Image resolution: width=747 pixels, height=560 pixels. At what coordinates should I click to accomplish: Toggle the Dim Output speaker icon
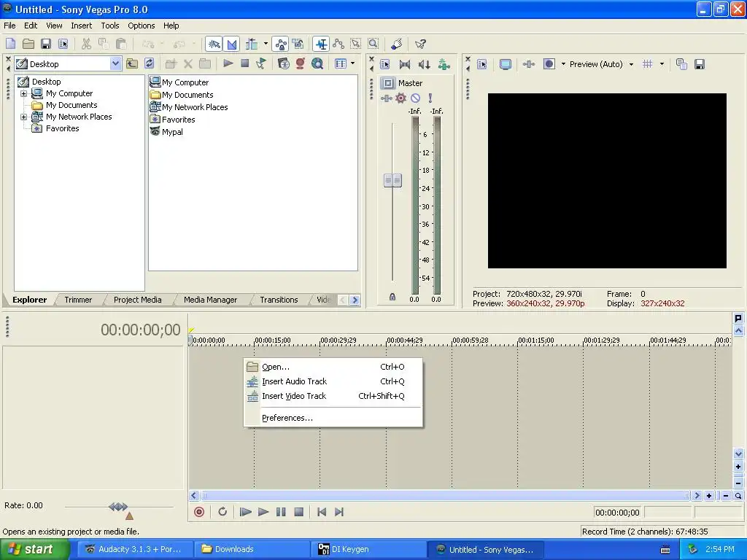tap(424, 64)
